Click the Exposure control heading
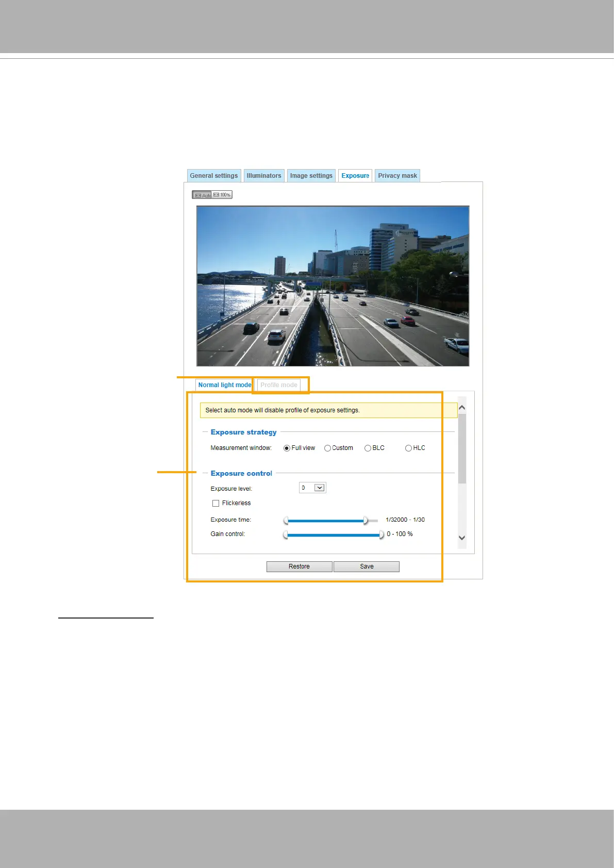 click(x=241, y=474)
